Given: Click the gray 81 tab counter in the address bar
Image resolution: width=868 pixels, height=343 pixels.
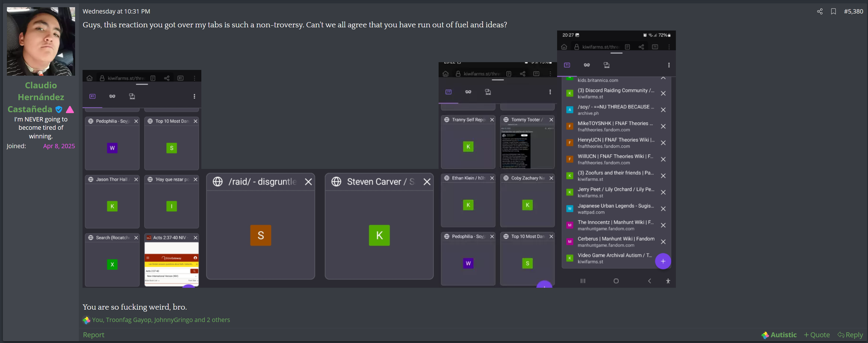Looking at the screenshot, I should click(x=181, y=78).
